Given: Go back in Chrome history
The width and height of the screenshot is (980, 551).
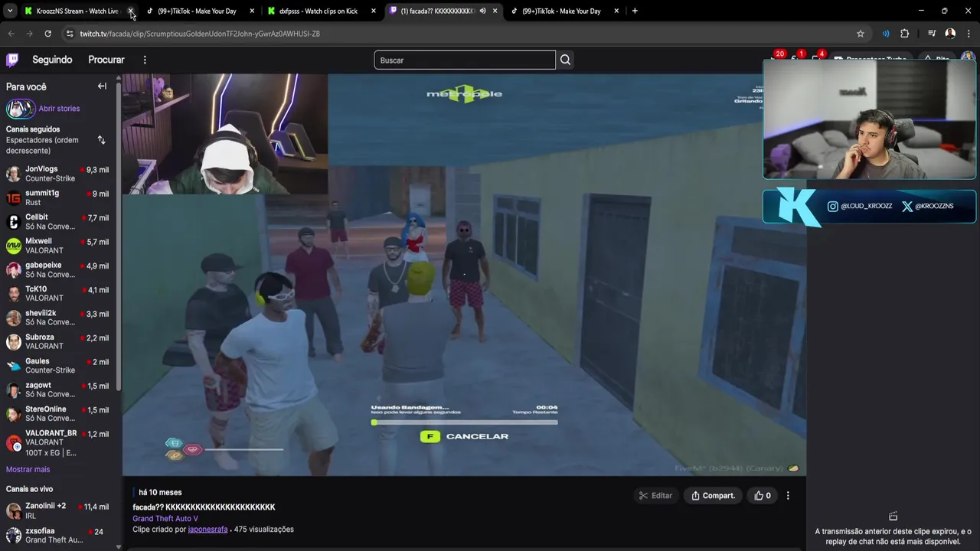Looking at the screenshot, I should coord(11,34).
